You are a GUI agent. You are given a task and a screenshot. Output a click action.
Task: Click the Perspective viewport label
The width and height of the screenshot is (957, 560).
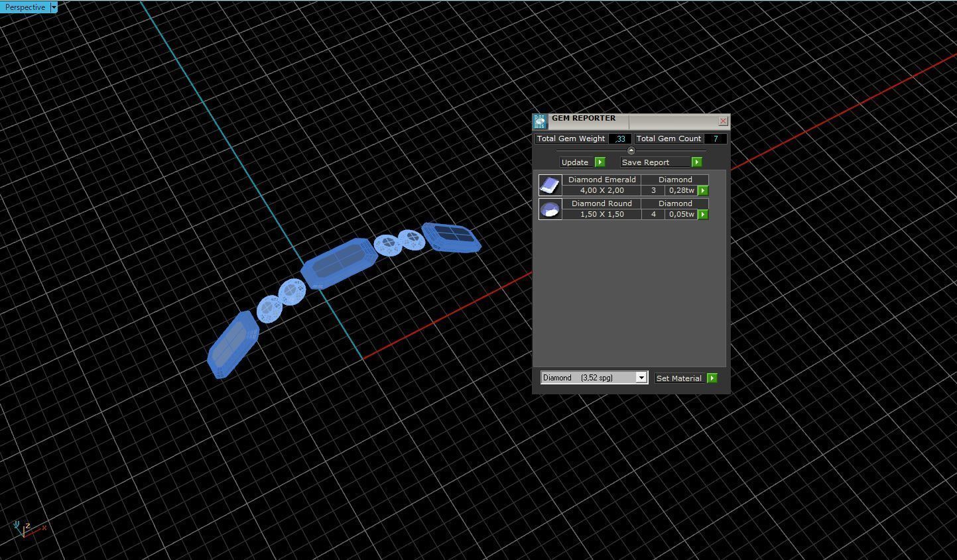(25, 7)
